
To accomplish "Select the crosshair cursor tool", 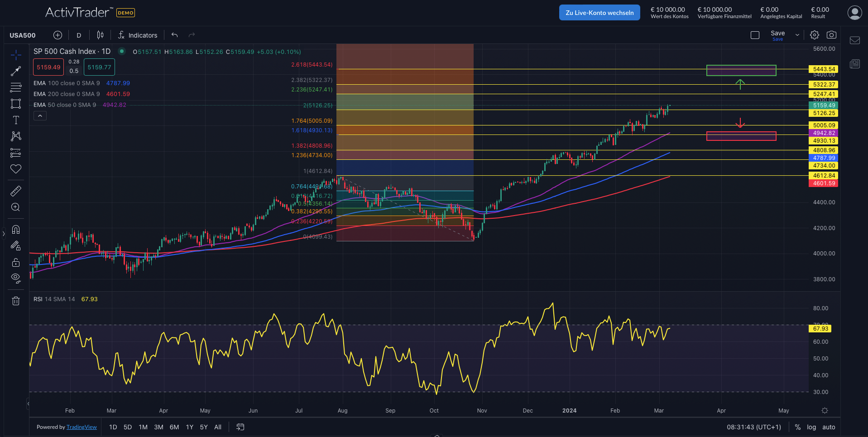I will point(16,54).
